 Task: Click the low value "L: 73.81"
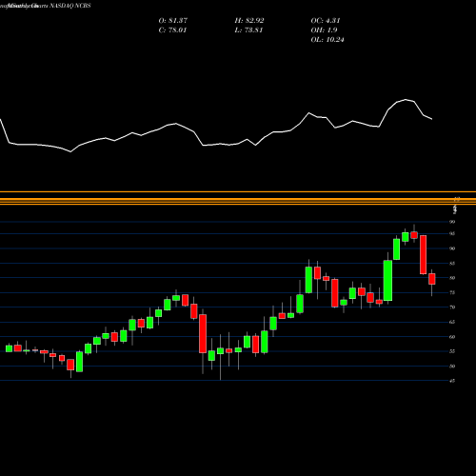point(248,30)
